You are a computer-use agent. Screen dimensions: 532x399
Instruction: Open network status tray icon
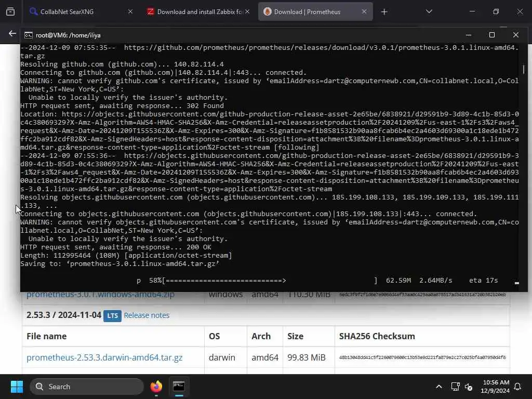[x=455, y=387]
